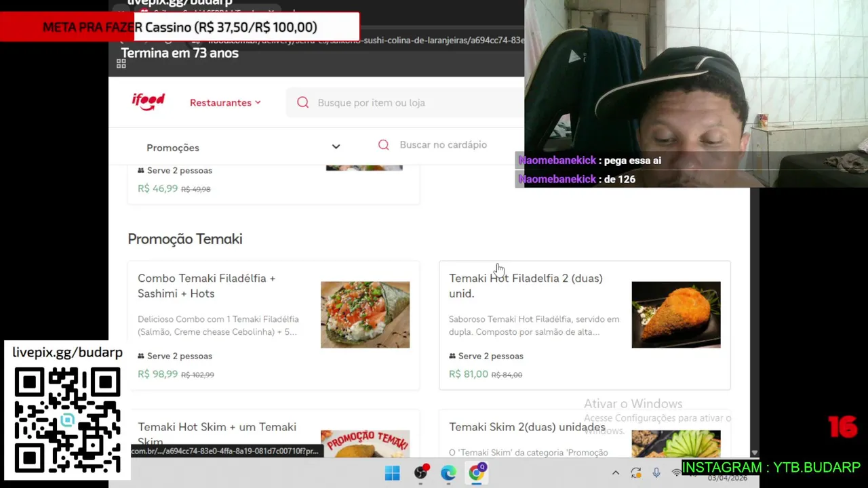
Task: Click the Temaki Skim 2 unidades photo
Action: (676, 443)
